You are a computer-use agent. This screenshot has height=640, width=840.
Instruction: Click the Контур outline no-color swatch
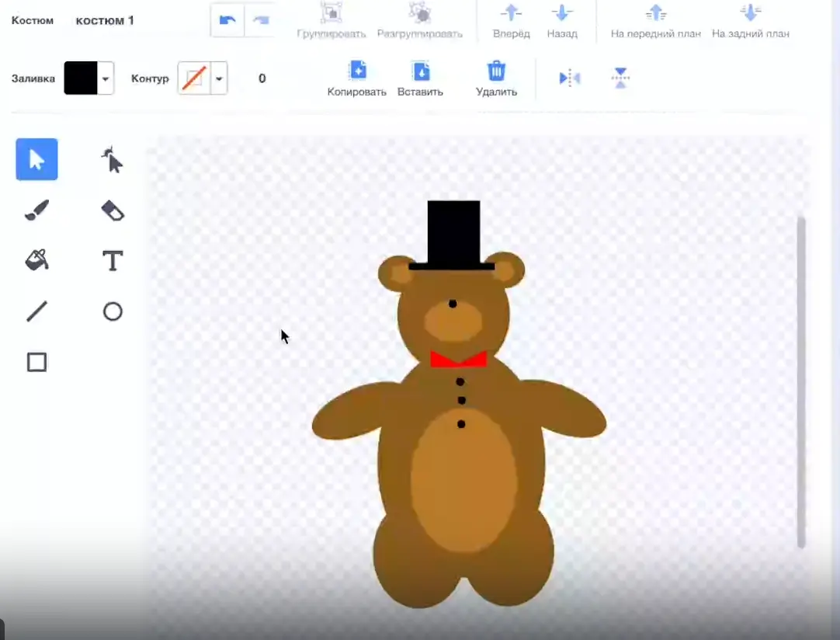tap(194, 78)
